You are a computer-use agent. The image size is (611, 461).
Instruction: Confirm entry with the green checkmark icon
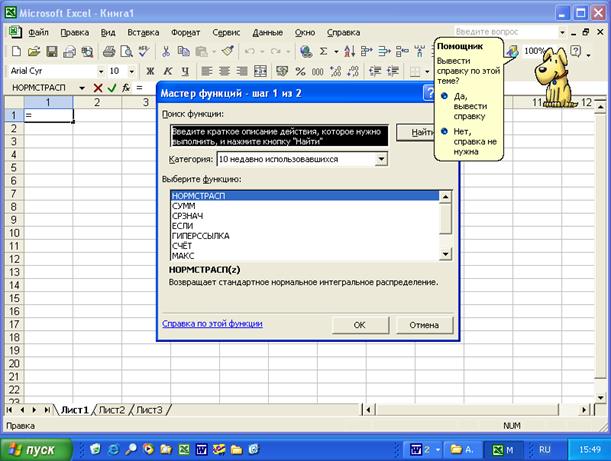tap(111, 88)
